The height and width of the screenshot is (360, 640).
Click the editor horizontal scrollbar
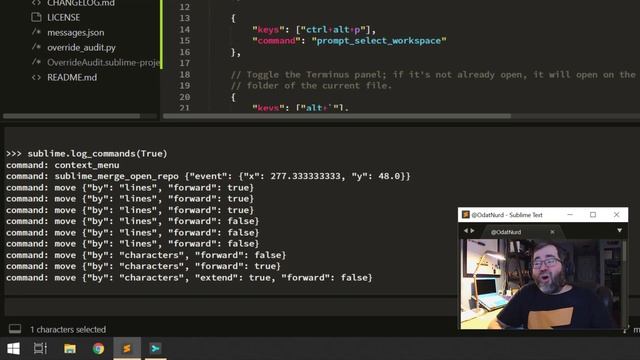point(337,116)
